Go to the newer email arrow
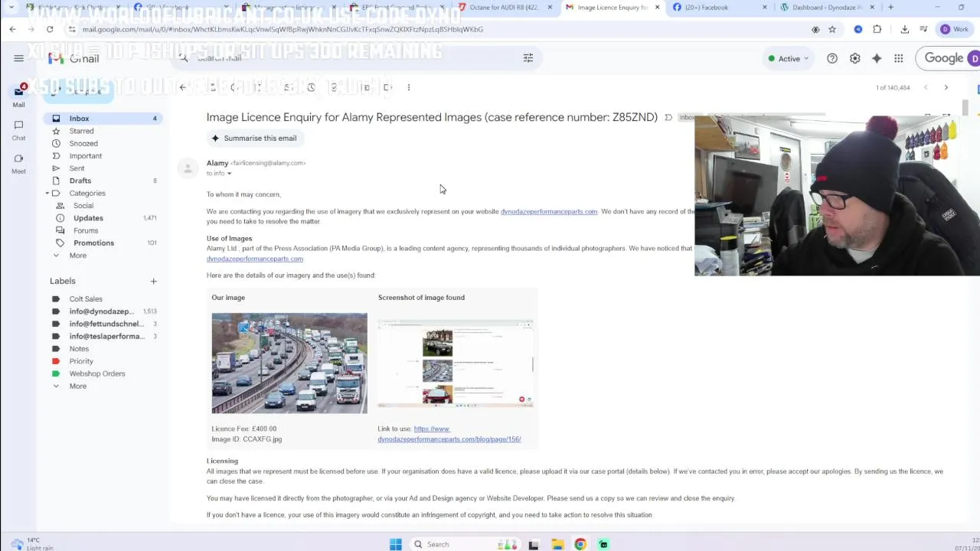 (926, 87)
